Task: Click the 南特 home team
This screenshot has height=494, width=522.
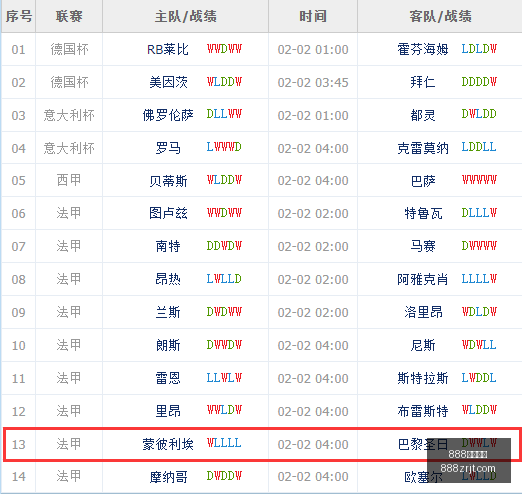Action: click(x=168, y=246)
